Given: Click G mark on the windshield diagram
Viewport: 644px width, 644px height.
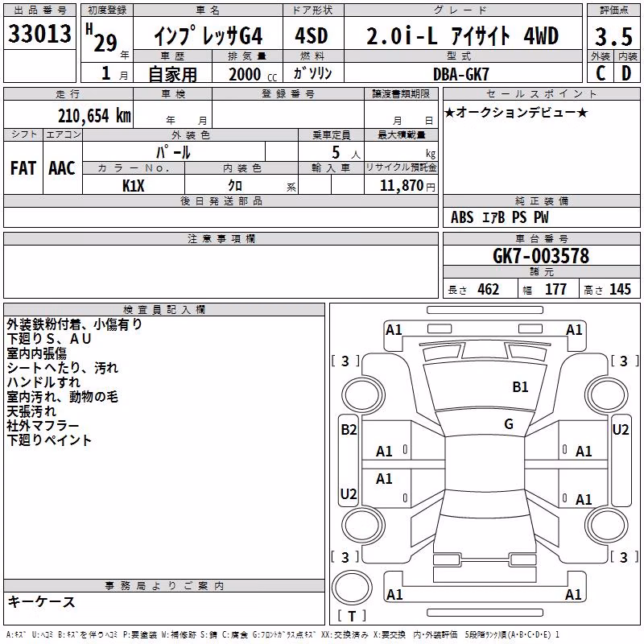Looking at the screenshot, I should [509, 424].
